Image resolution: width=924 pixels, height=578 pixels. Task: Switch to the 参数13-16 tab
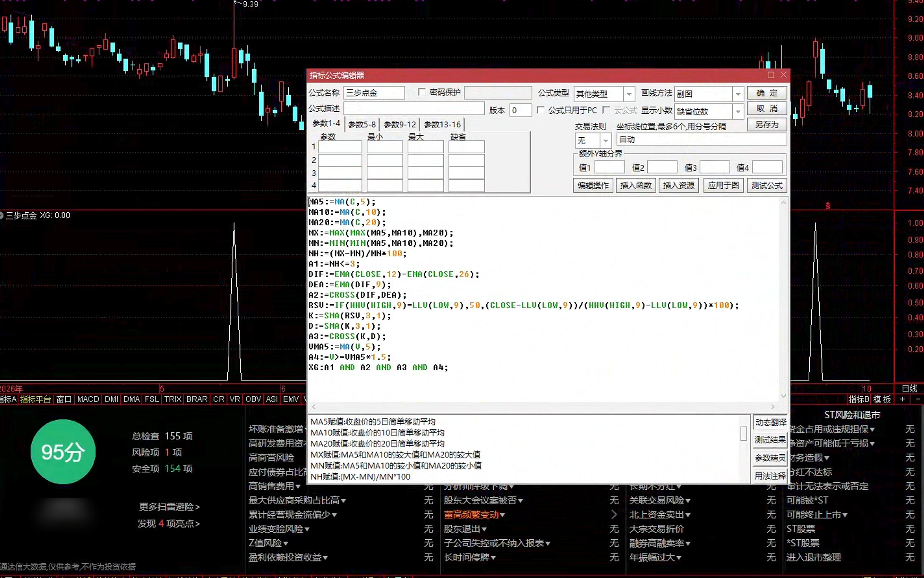click(442, 125)
